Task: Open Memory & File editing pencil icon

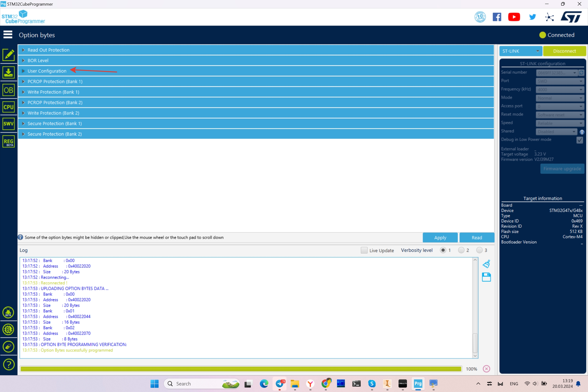Action: [8, 55]
